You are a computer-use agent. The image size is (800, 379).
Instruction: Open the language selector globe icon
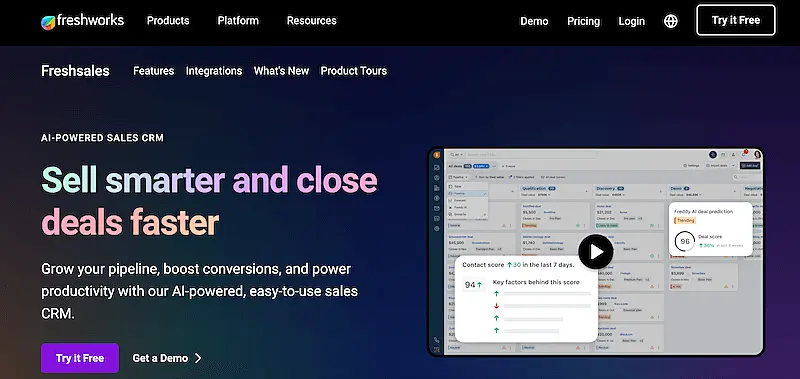[670, 21]
